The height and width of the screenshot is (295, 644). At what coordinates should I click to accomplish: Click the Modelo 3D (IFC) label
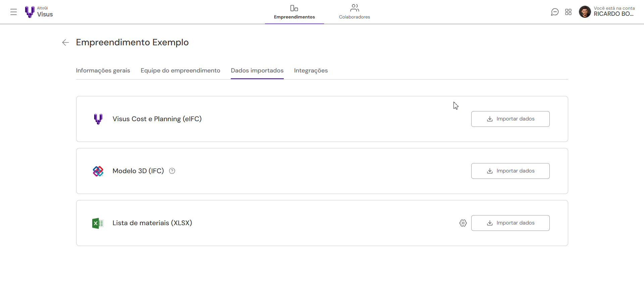(138, 171)
